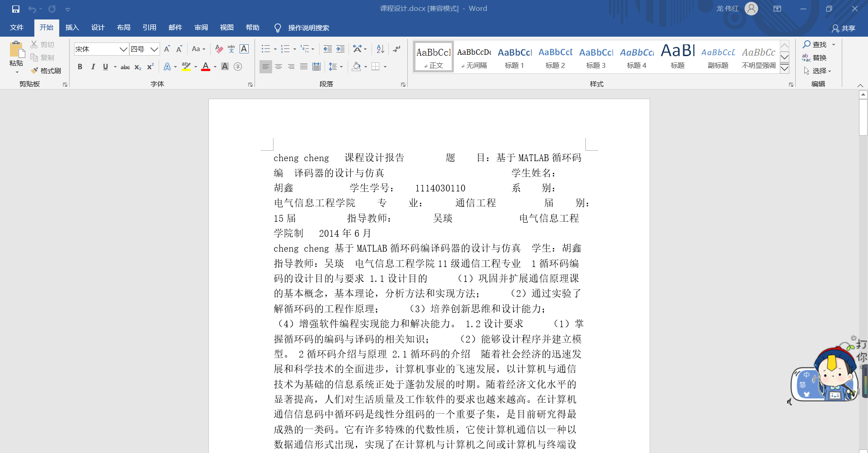868x453 pixels.
Task: Apply strikethrough formatting
Action: [x=125, y=67]
